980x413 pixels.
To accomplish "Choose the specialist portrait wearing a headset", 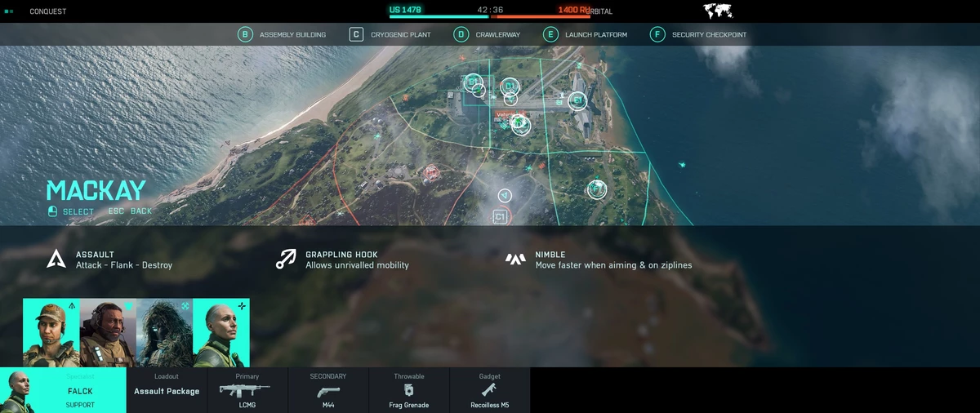I will click(x=108, y=332).
